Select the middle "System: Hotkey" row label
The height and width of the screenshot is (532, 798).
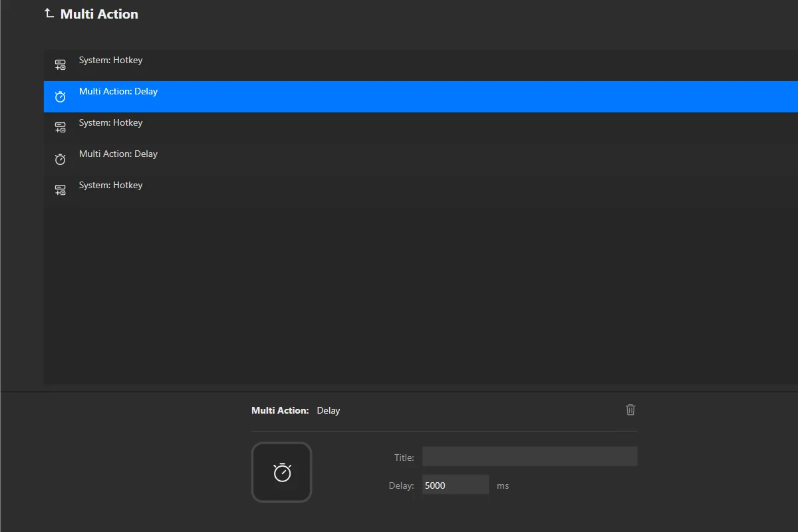pos(110,122)
